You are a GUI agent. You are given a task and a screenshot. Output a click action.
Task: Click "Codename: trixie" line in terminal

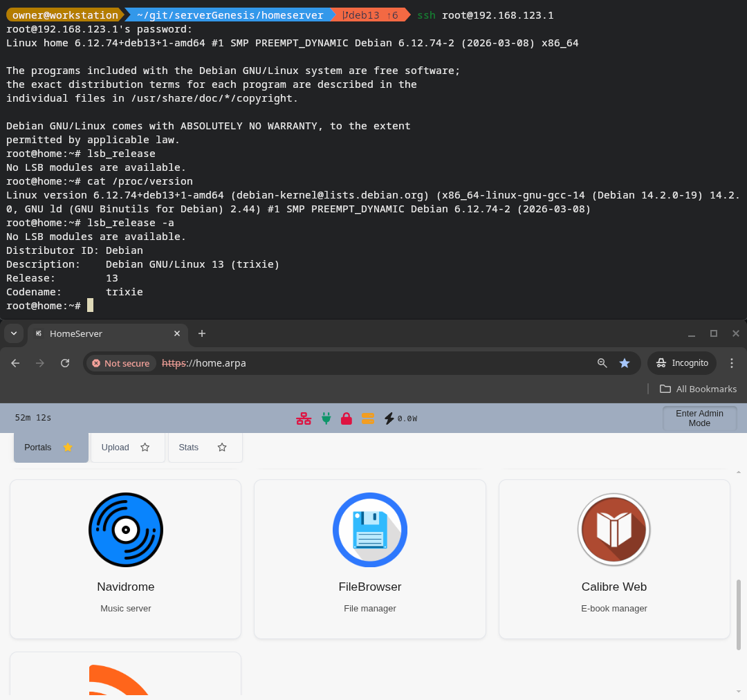74,292
